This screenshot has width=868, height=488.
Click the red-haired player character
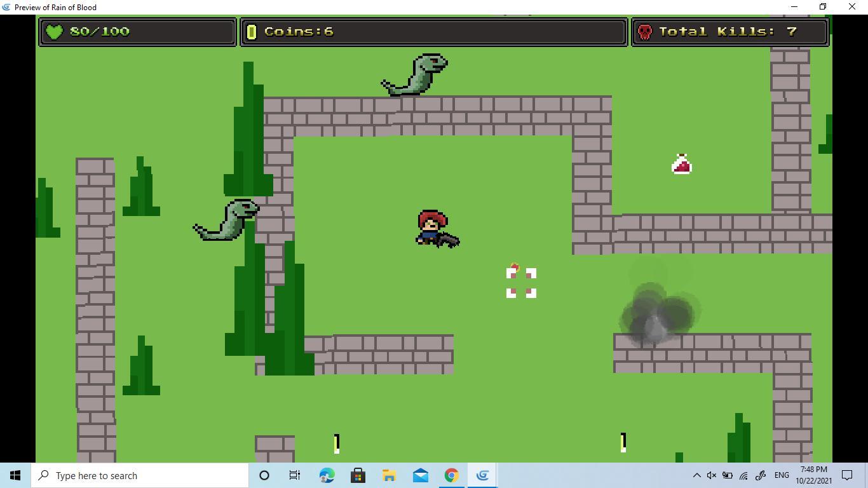pyautogui.click(x=433, y=228)
